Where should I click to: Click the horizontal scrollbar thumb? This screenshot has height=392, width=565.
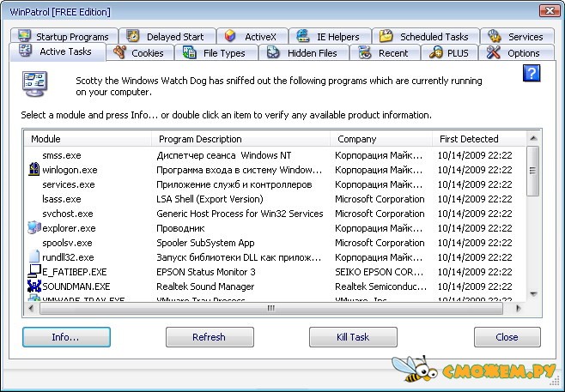pos(271,308)
